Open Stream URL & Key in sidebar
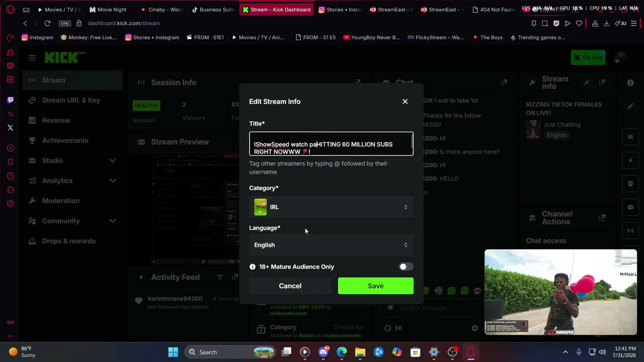 pos(72,100)
